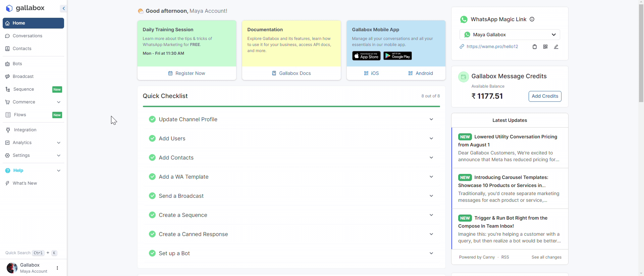The height and width of the screenshot is (276, 644).
Task: Click the Google Play download badge
Action: [x=397, y=56]
